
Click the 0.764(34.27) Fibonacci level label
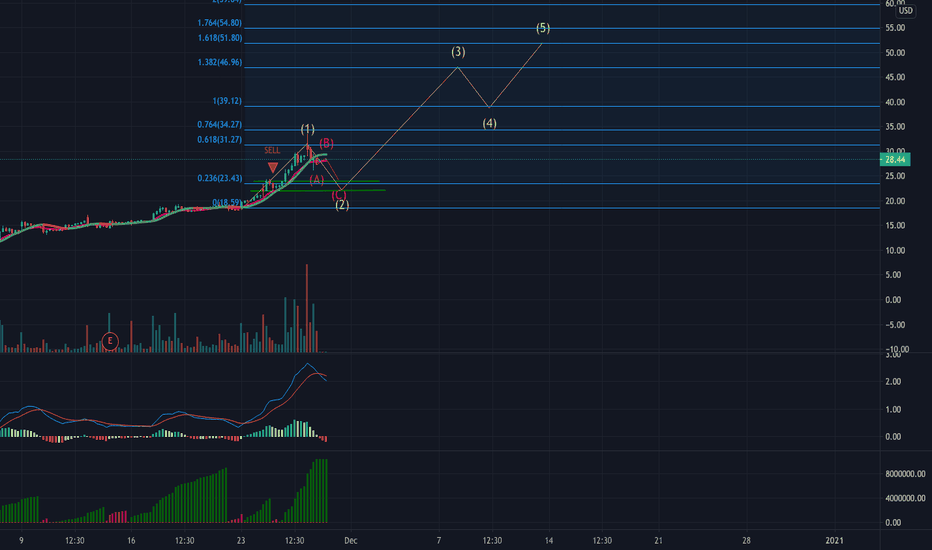220,125
